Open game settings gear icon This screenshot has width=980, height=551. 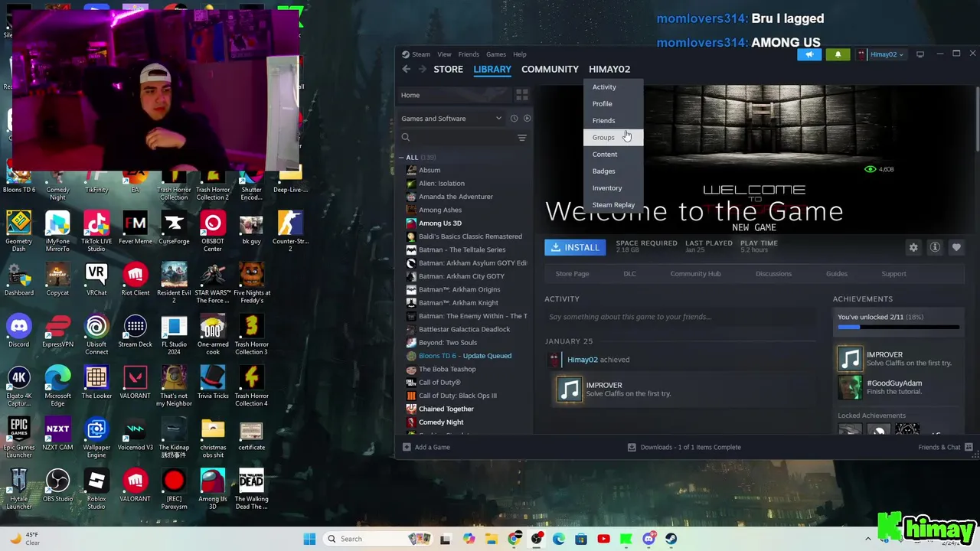(913, 247)
